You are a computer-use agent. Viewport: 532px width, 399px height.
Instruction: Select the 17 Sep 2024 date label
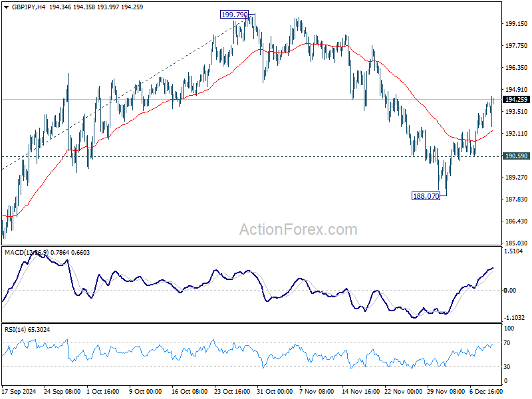coord(19,392)
